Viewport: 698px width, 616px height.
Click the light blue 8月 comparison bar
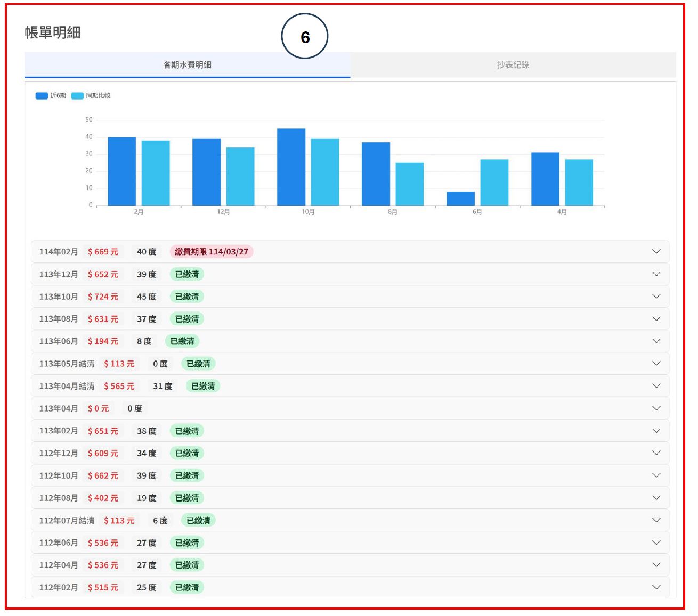[410, 184]
